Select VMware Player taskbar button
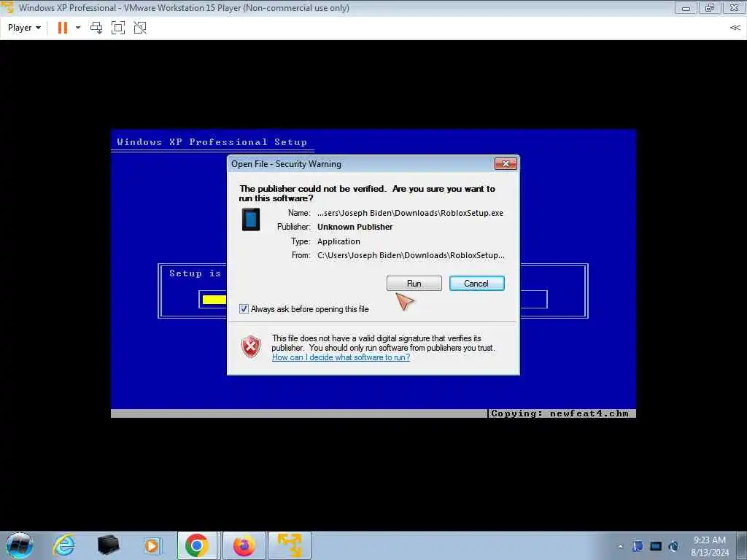The image size is (747, 560). (x=290, y=545)
